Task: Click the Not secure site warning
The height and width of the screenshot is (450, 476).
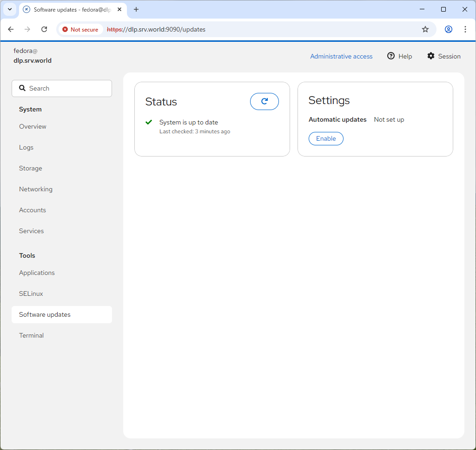Action: [x=80, y=29]
